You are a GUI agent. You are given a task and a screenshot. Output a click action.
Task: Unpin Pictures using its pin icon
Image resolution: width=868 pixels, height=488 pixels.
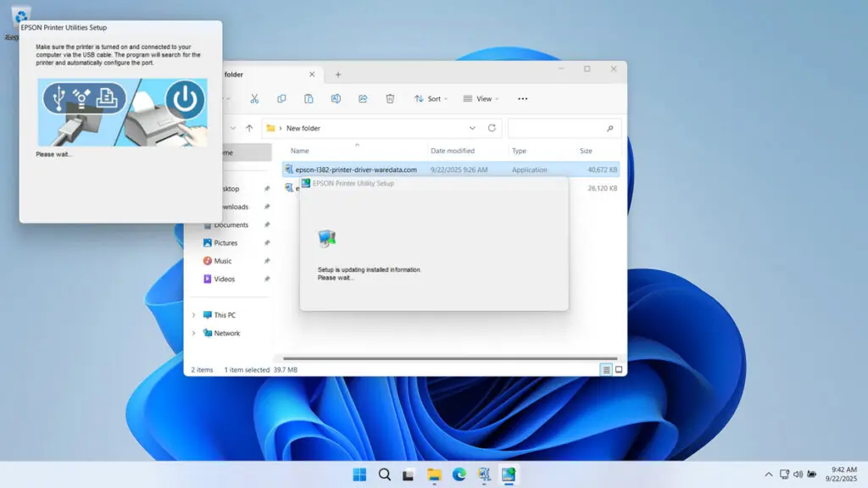tap(267, 243)
